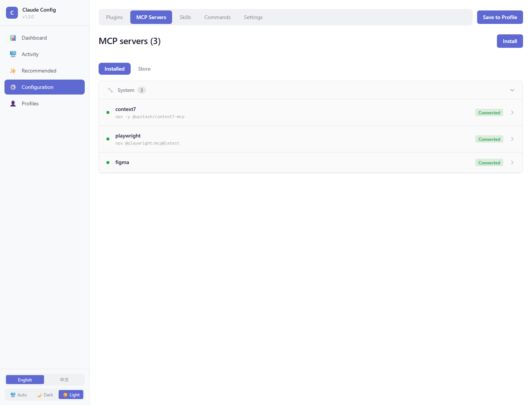This screenshot has height=405, width=532.
Task: Click the Claude Config logo icon
Action: point(12,13)
